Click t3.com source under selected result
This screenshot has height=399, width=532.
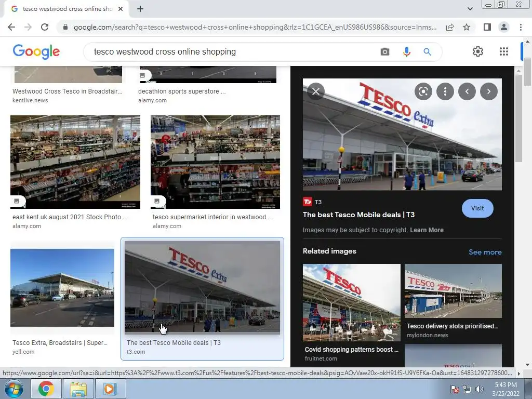(x=136, y=352)
